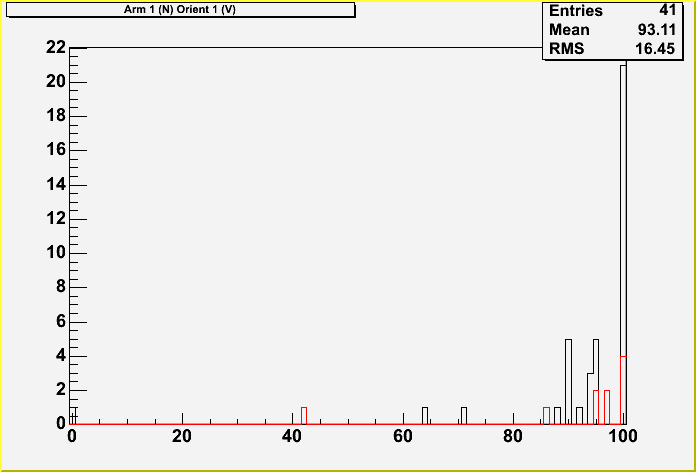Image resolution: width=696 pixels, height=472 pixels.
Task: Click the y-axis label 20
Action: (x=56, y=82)
